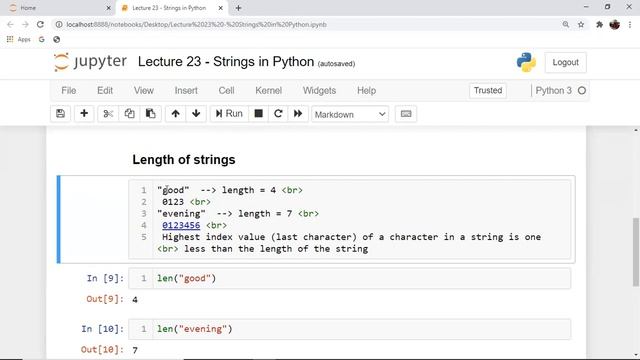
Task: Click the In [10]: prompt label
Action: [102, 329]
